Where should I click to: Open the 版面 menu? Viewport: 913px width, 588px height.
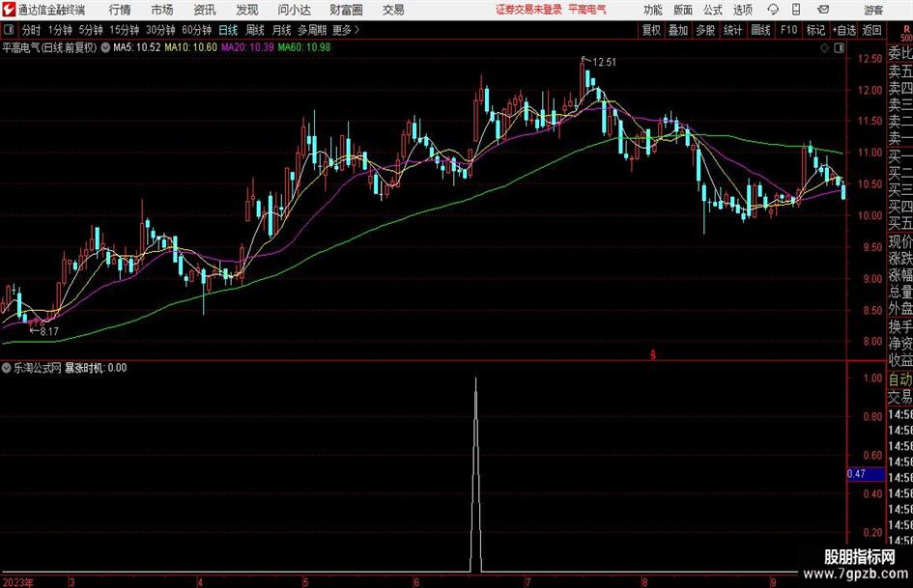click(683, 10)
